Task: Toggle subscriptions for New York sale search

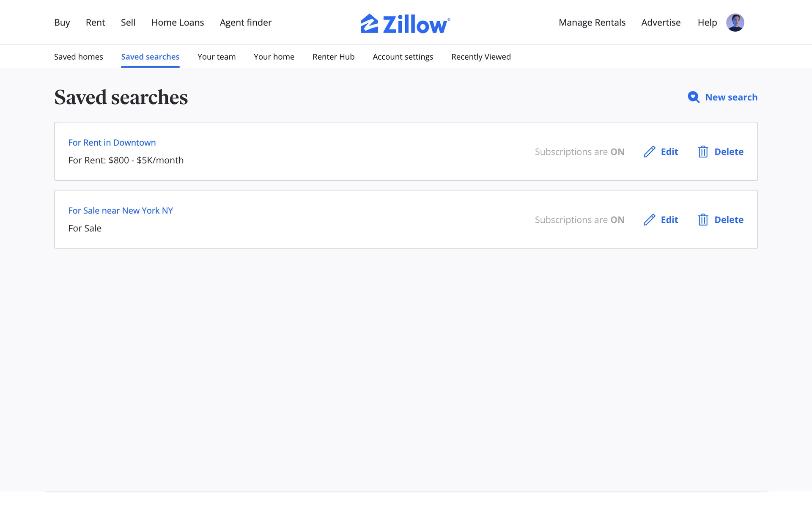Action: click(579, 220)
